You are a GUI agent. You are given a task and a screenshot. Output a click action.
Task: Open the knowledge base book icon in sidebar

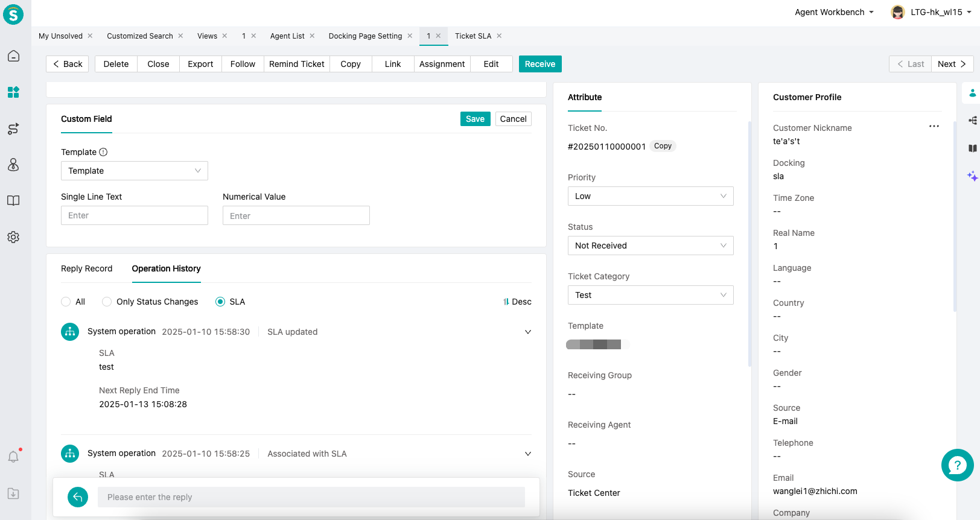[x=13, y=201]
